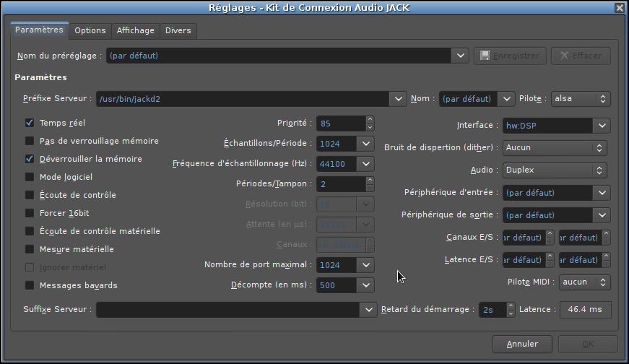This screenshot has height=364, width=629.
Task: Increase Latence E/S output latency
Action: click(x=606, y=256)
